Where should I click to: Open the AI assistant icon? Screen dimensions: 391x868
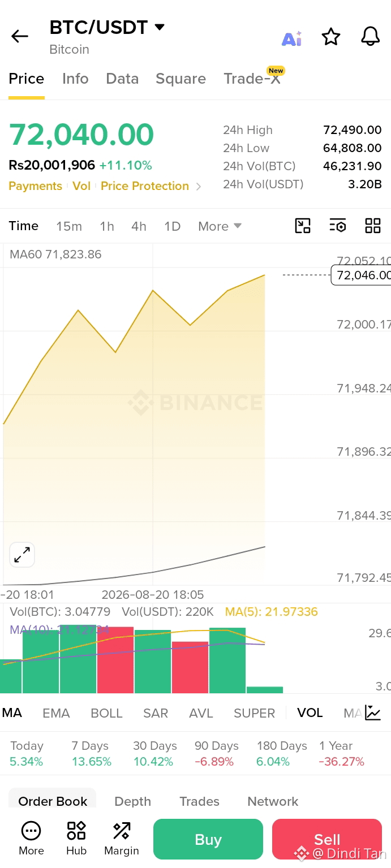292,38
